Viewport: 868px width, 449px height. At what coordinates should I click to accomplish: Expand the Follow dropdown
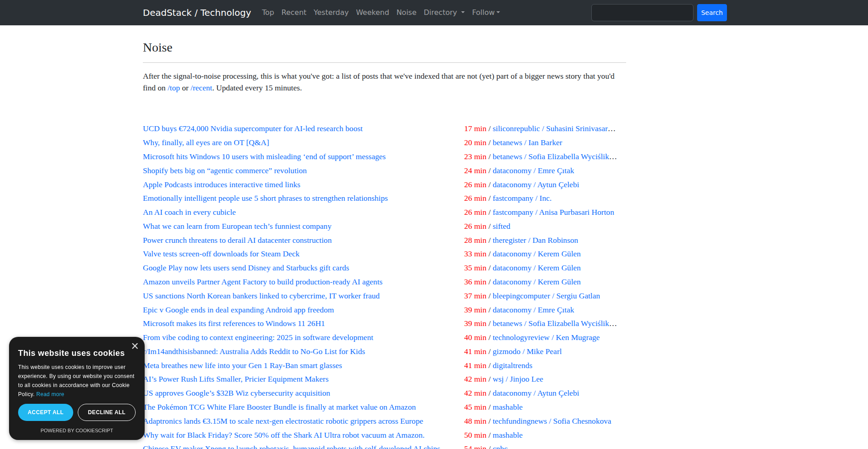485,12
